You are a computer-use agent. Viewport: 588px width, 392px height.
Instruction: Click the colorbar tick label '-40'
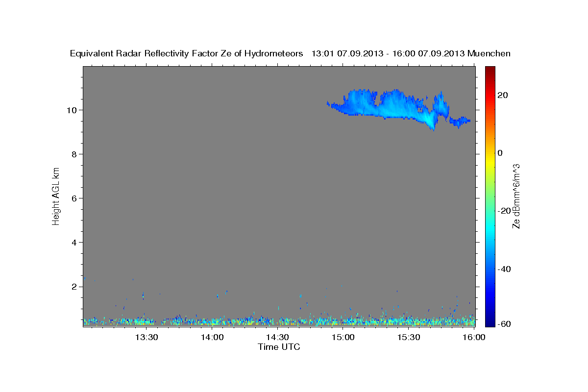click(504, 269)
